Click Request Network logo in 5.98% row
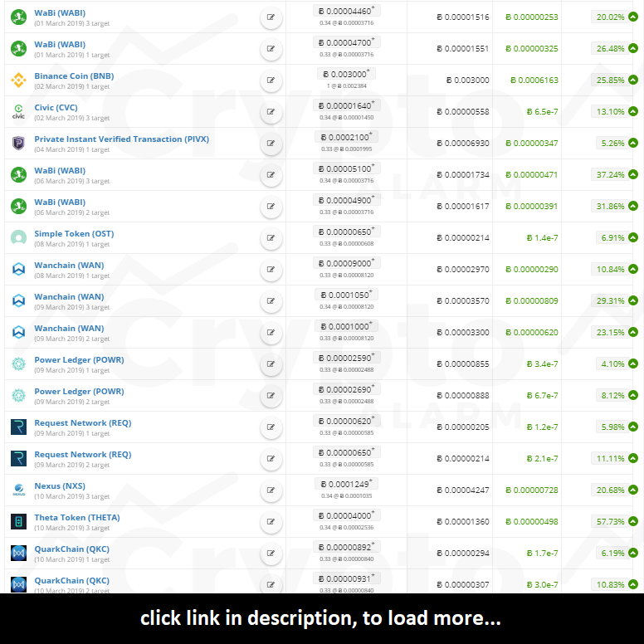The width and height of the screenshot is (644, 644). point(18,427)
